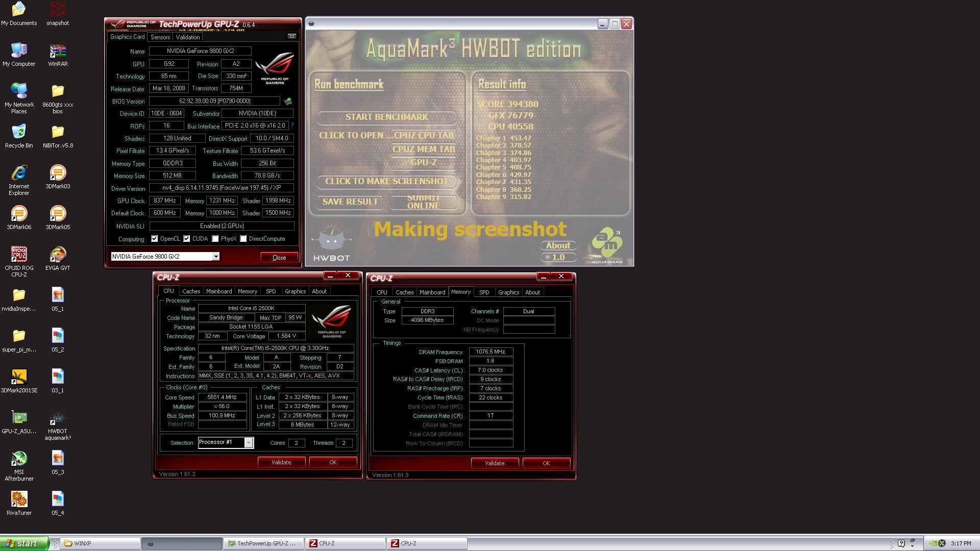Select TechPowerUp GPU-Z taskbar item

click(x=264, y=543)
